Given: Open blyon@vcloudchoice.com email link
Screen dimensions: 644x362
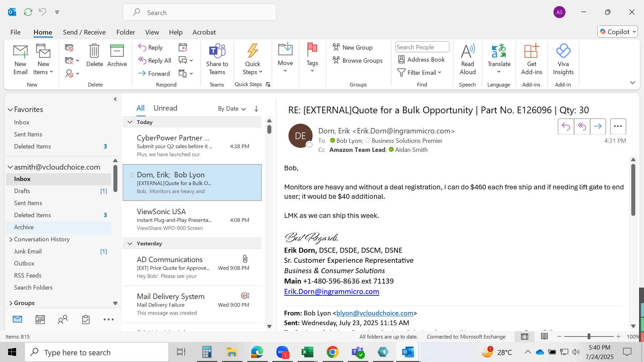Looking at the screenshot, I should 375,313.
